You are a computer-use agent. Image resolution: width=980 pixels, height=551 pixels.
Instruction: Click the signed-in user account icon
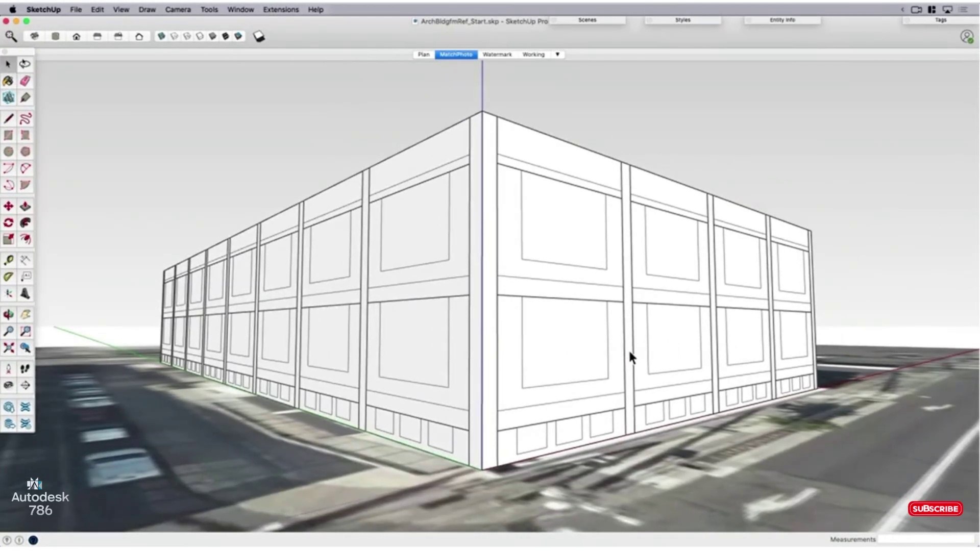pos(966,37)
